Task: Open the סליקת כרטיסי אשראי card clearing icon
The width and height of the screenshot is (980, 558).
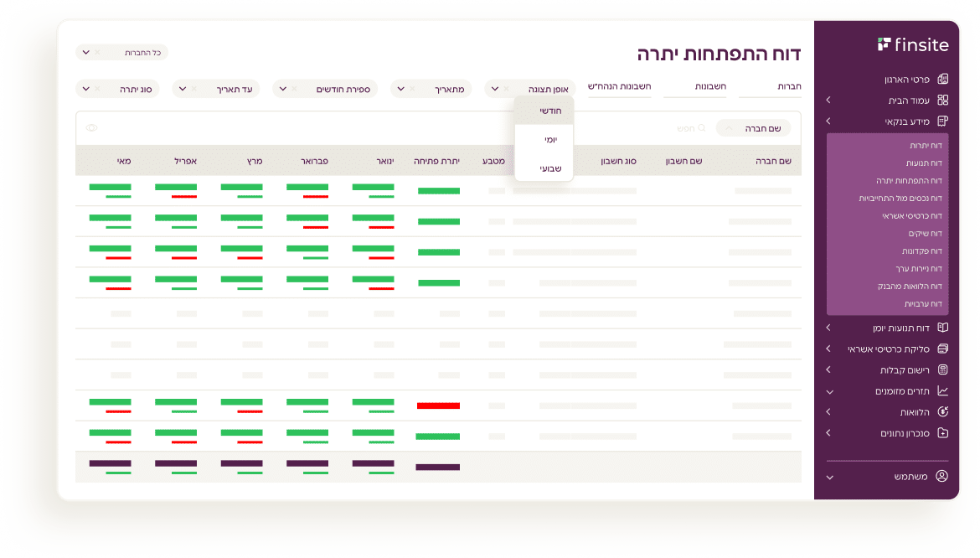Action: point(942,349)
